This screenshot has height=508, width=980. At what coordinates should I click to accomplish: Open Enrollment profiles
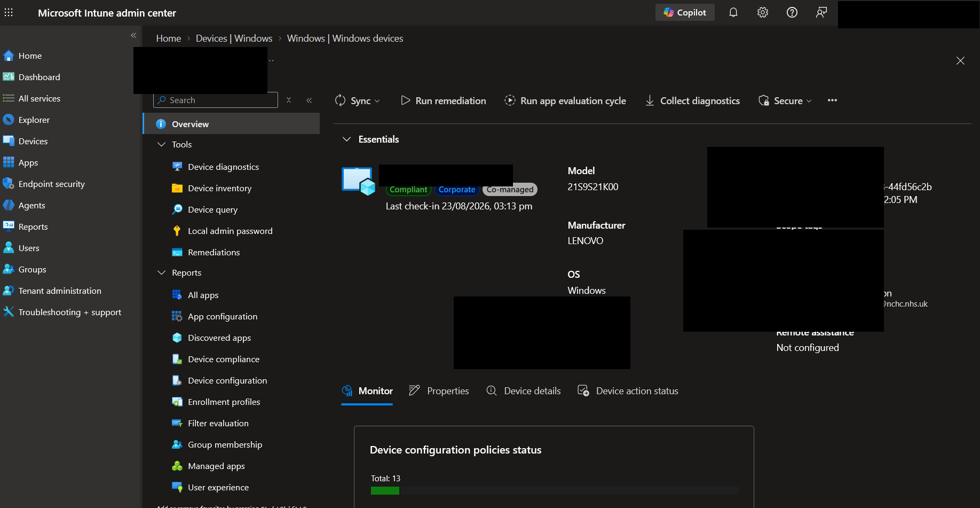click(224, 402)
